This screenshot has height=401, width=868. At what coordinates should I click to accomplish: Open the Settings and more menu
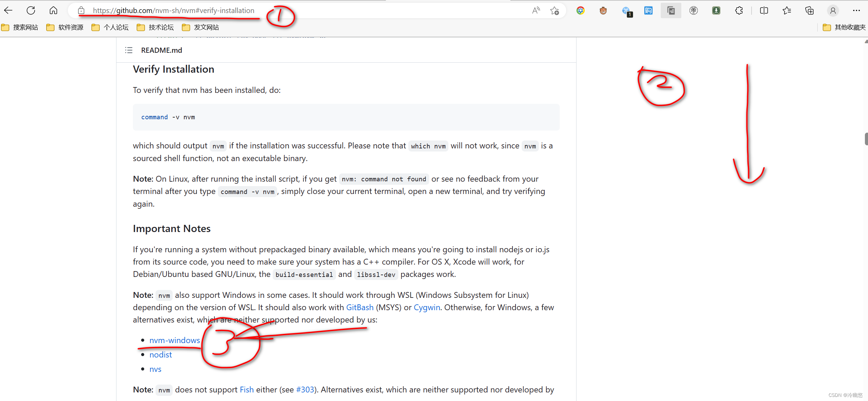[856, 11]
